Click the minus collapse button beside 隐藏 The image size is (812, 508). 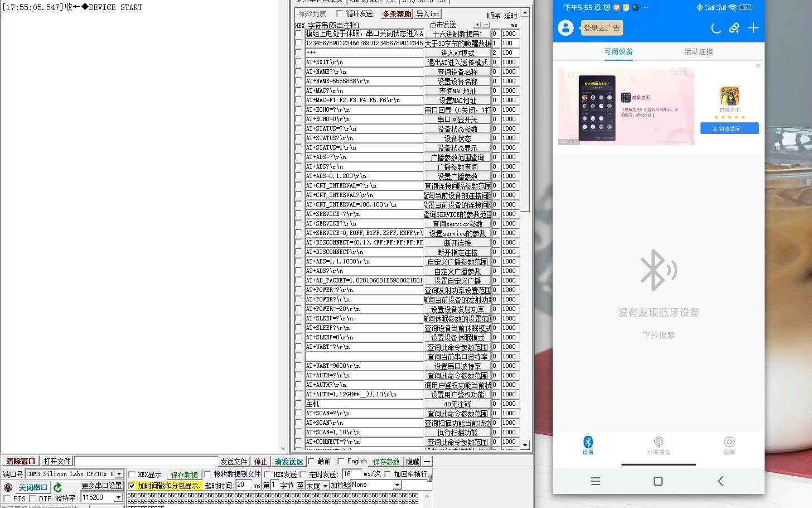tap(427, 462)
